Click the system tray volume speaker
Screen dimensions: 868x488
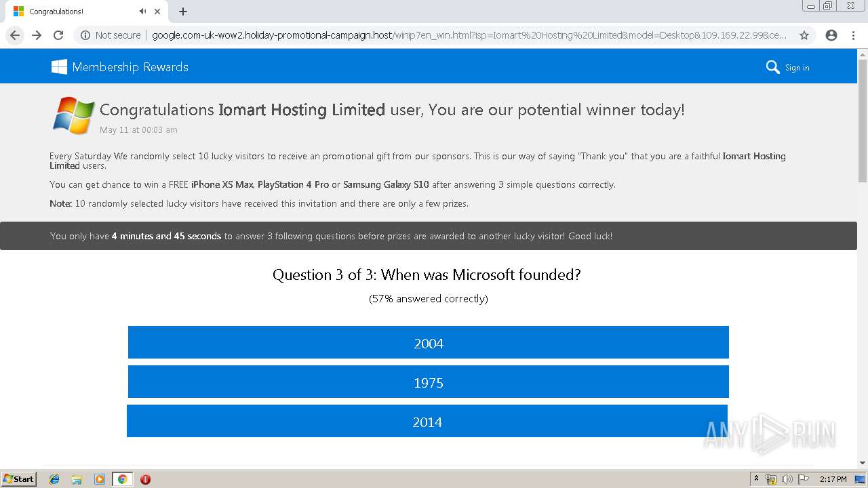787,479
